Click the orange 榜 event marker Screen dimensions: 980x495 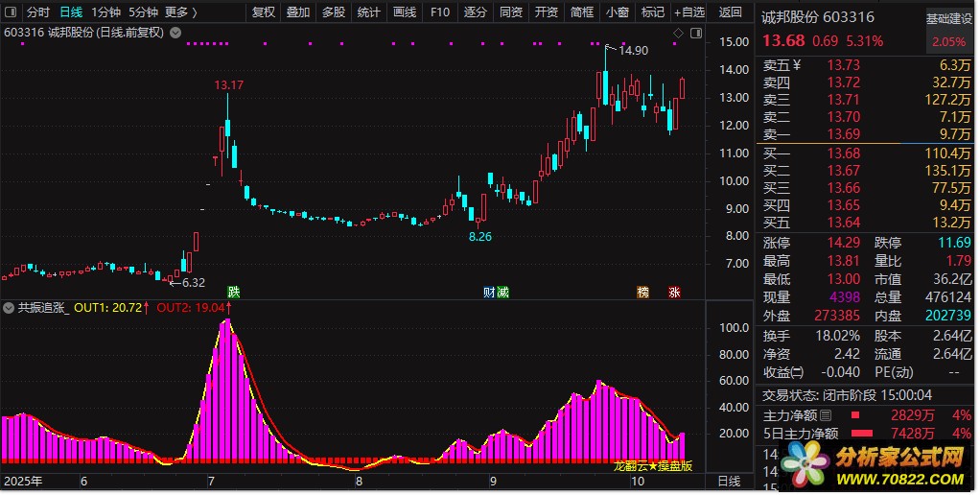click(x=643, y=292)
